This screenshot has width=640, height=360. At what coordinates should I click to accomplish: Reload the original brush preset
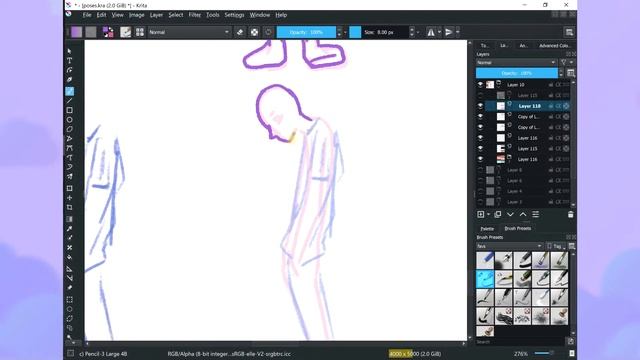tap(268, 32)
